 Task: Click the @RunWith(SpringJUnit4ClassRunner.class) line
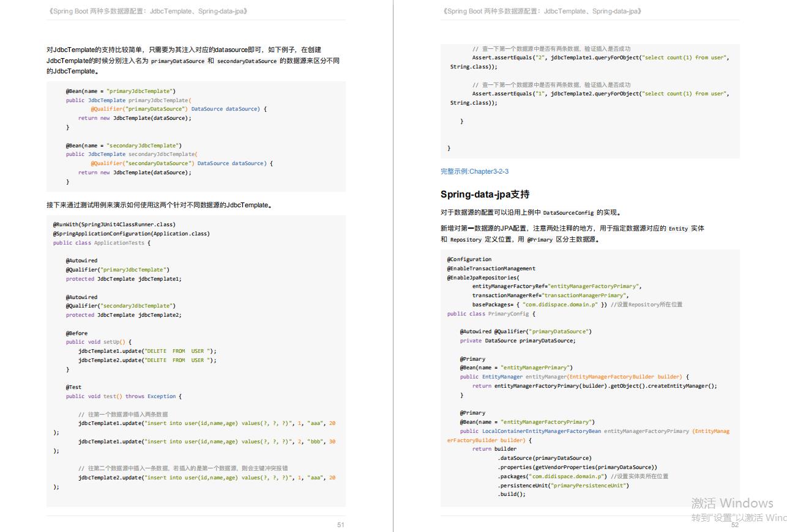(x=114, y=224)
